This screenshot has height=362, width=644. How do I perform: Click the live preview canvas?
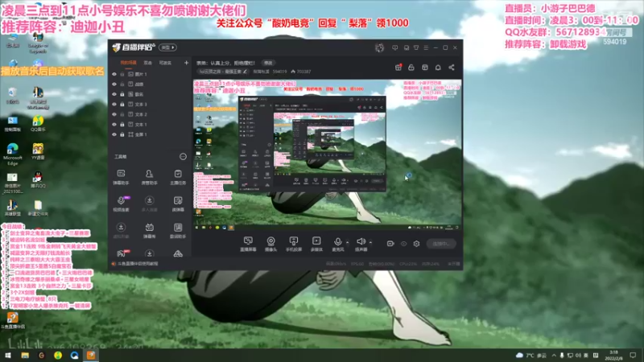[x=328, y=154]
